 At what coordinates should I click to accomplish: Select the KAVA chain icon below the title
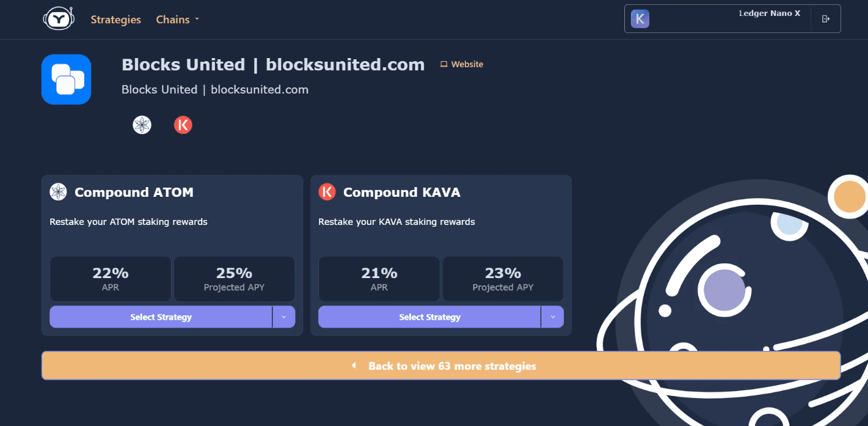pos(183,125)
